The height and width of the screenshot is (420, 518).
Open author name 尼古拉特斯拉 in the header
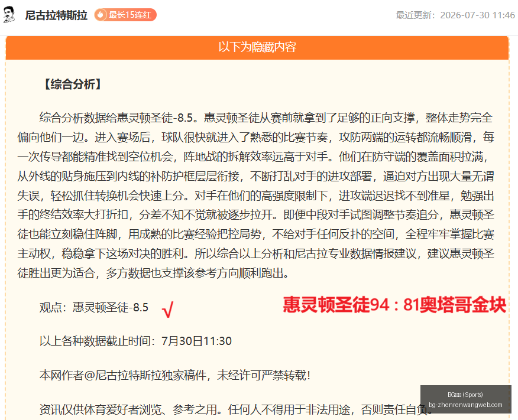click(x=56, y=15)
